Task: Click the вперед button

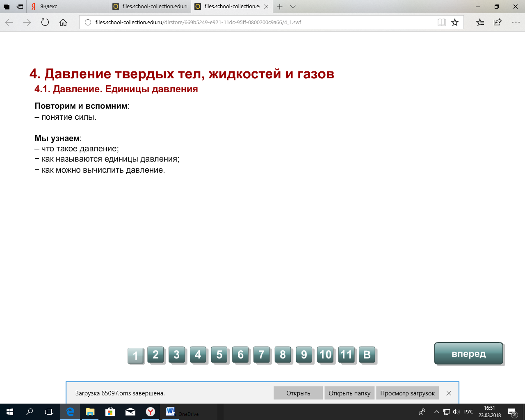Action: pos(468,354)
